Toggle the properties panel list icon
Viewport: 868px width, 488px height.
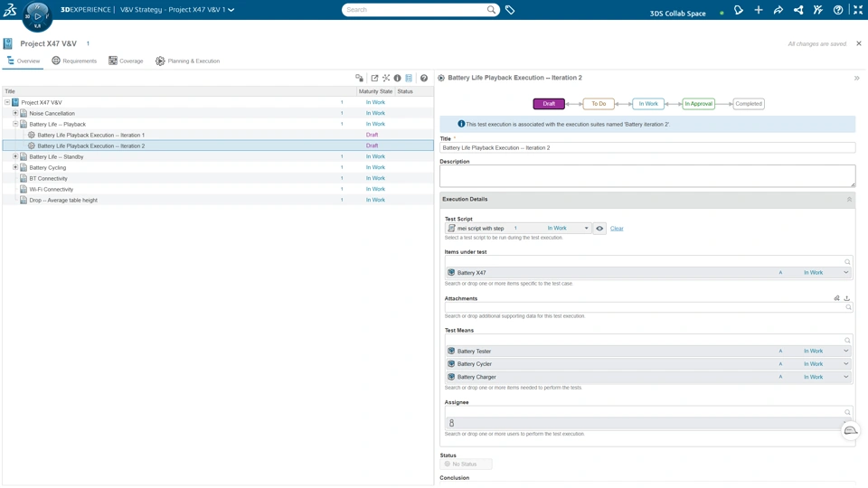[409, 78]
